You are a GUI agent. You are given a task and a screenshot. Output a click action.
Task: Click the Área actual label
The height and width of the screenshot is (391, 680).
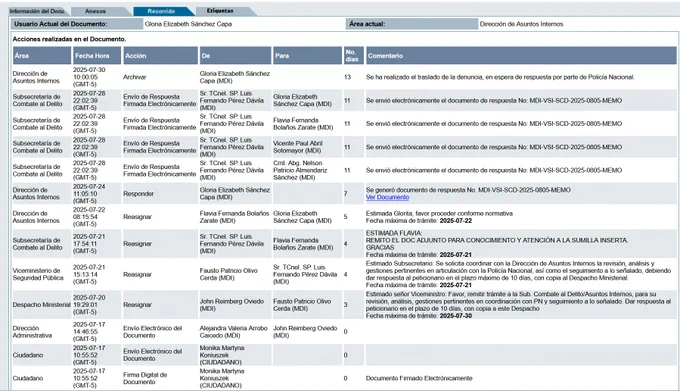pos(367,24)
